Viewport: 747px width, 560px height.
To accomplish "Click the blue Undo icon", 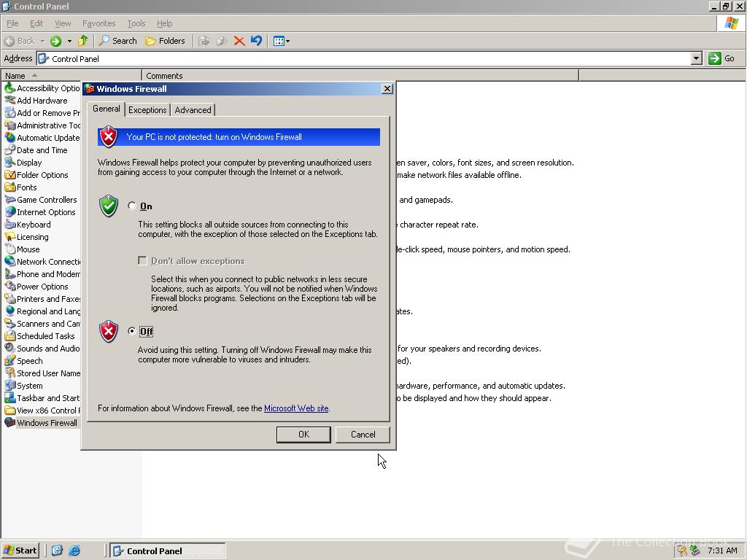I will (x=256, y=41).
